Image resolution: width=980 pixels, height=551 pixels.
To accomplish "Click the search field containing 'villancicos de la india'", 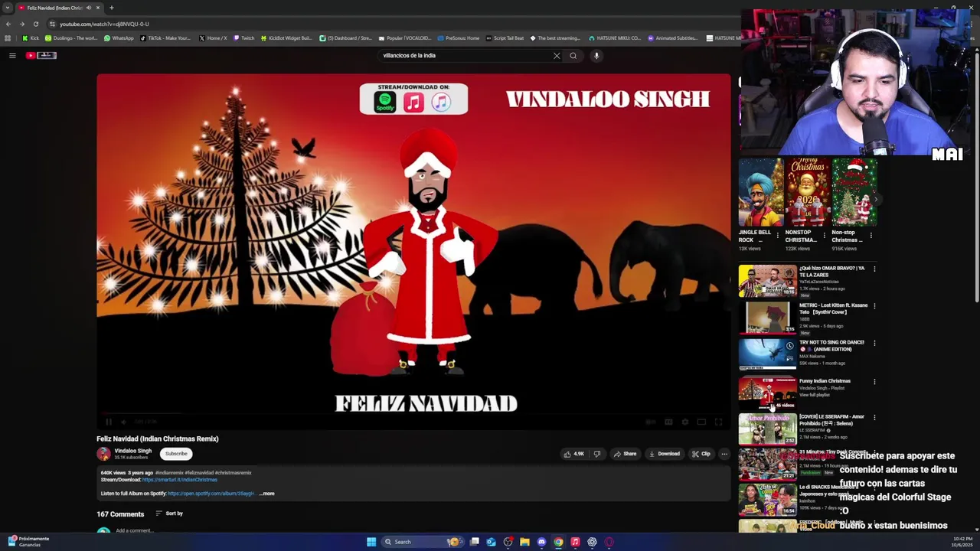I will (x=465, y=55).
